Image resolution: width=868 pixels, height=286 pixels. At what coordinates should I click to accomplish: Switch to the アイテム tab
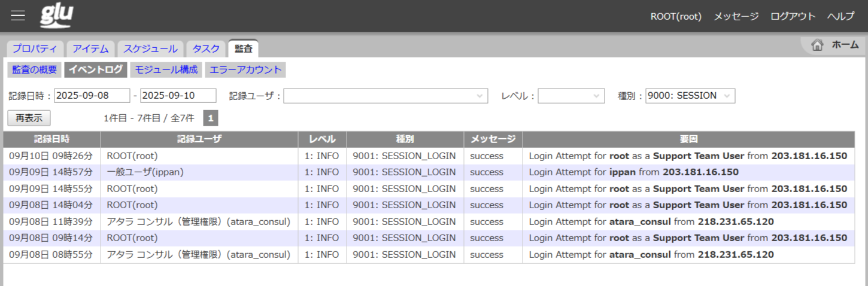tap(90, 49)
